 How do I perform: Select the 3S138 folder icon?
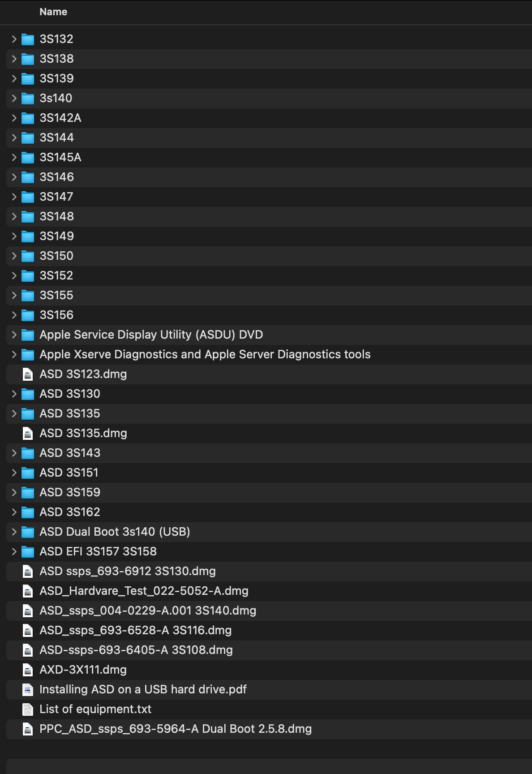point(28,59)
